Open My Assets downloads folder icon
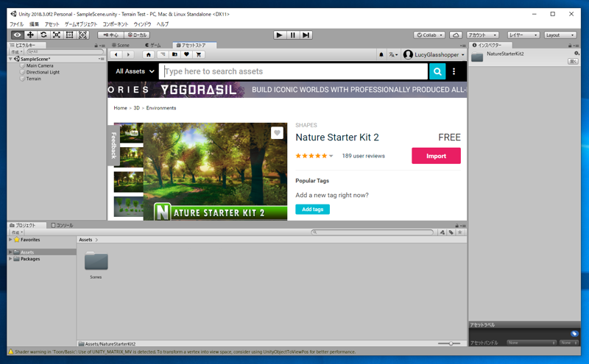 174,54
